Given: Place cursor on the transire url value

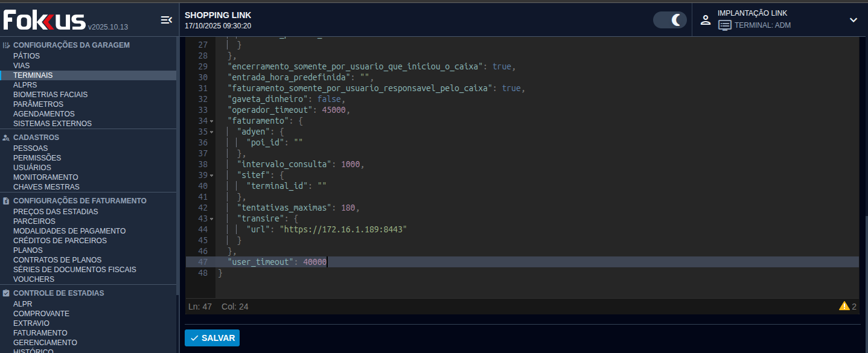Looking at the screenshot, I should [342, 230].
